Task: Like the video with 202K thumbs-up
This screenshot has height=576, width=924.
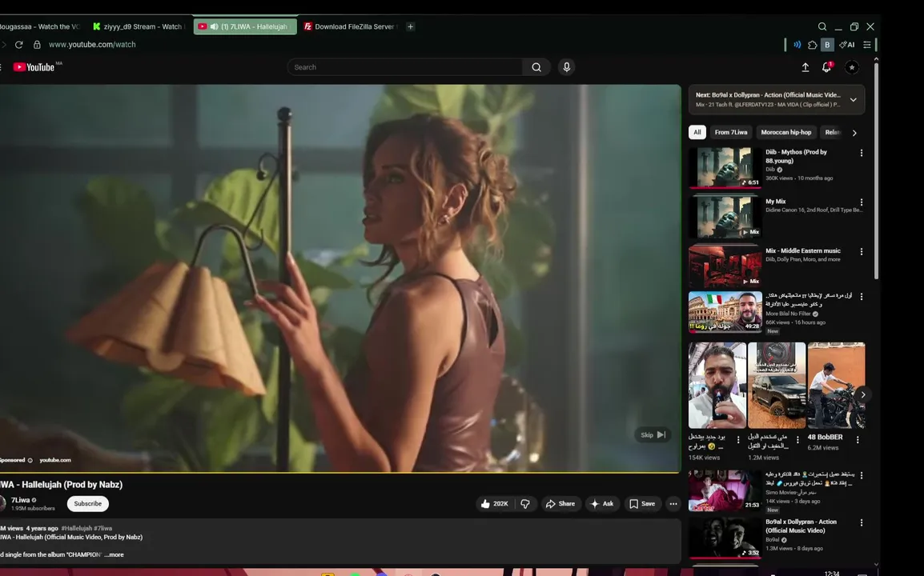Action: (x=494, y=503)
